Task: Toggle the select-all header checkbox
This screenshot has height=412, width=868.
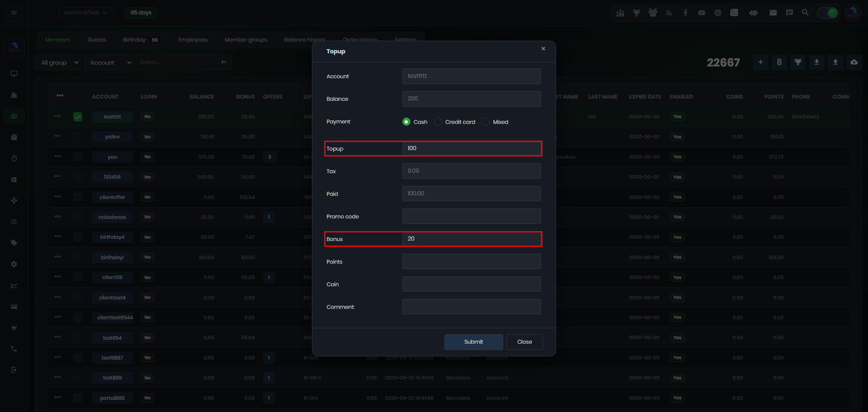Action: 79,95
